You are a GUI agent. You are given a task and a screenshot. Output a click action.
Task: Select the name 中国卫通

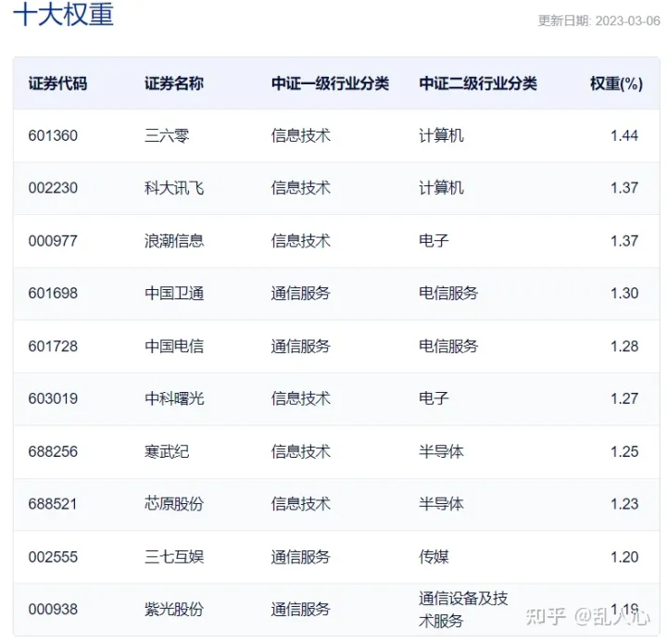174,294
